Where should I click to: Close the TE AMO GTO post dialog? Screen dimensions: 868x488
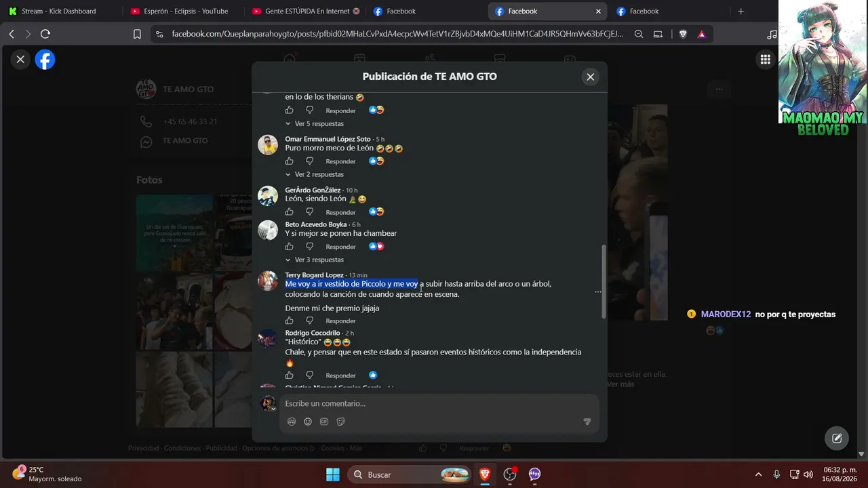coord(590,77)
